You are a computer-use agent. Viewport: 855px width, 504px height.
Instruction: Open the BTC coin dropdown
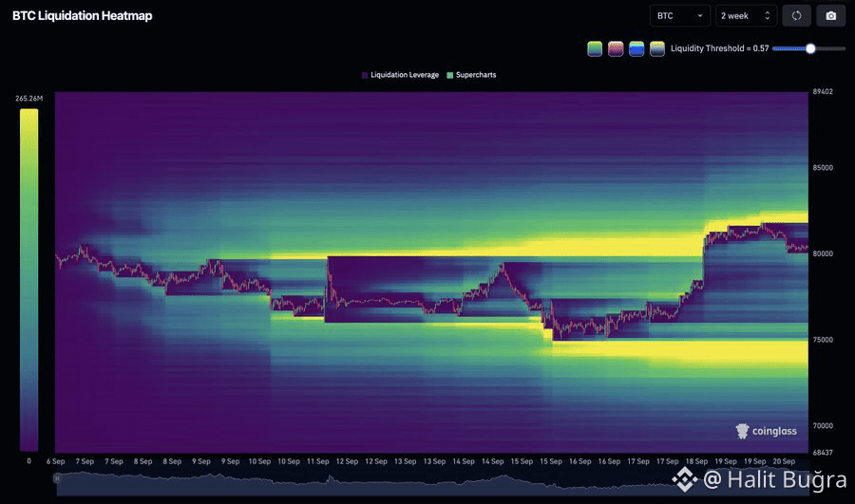coord(679,16)
